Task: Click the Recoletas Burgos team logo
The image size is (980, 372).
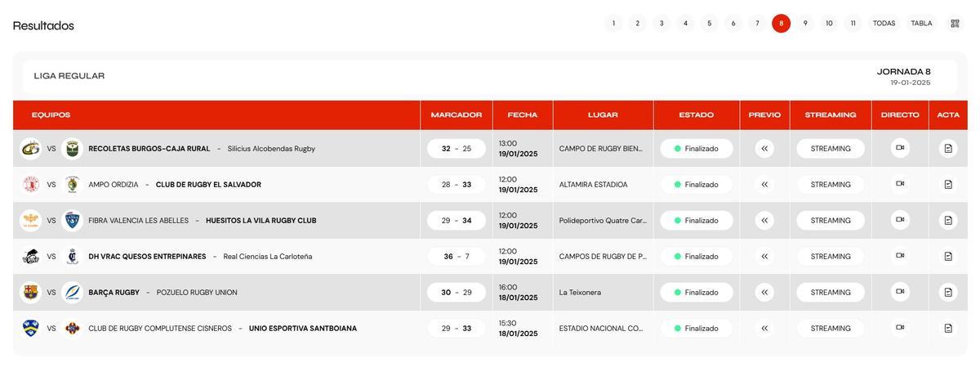Action: click(x=31, y=149)
